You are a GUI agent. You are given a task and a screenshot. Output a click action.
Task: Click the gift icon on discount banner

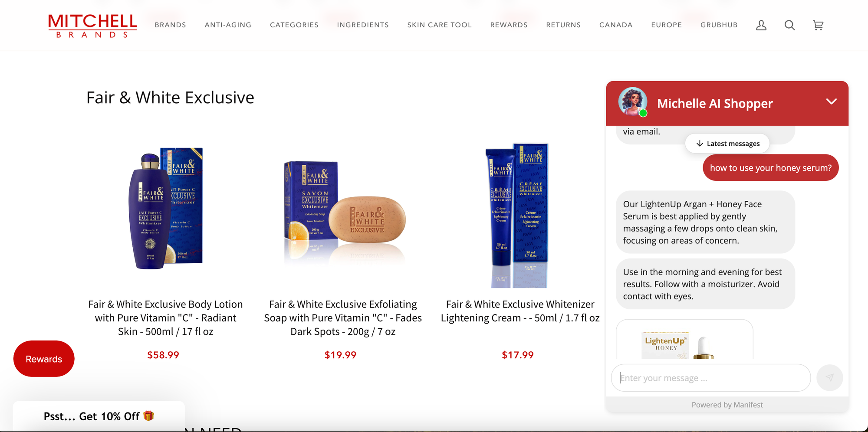coord(148,416)
